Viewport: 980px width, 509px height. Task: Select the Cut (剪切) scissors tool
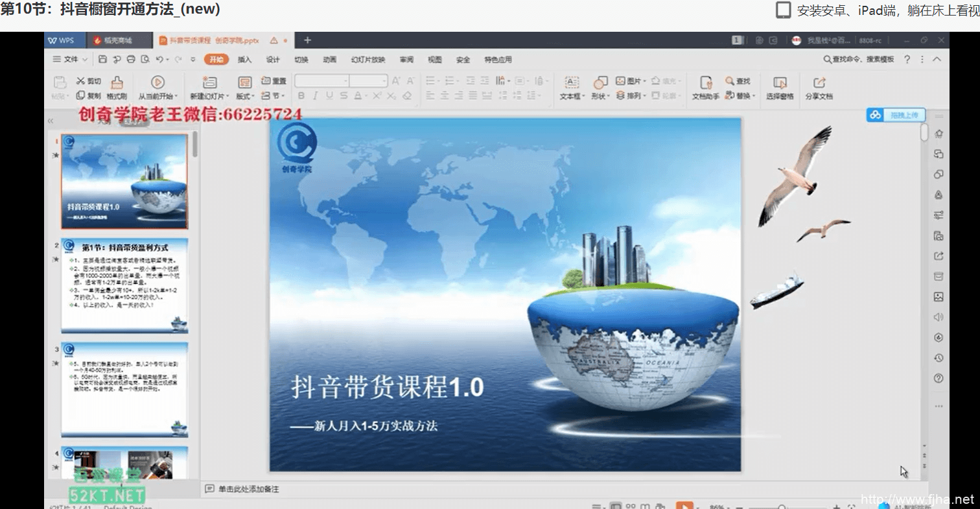[89, 81]
